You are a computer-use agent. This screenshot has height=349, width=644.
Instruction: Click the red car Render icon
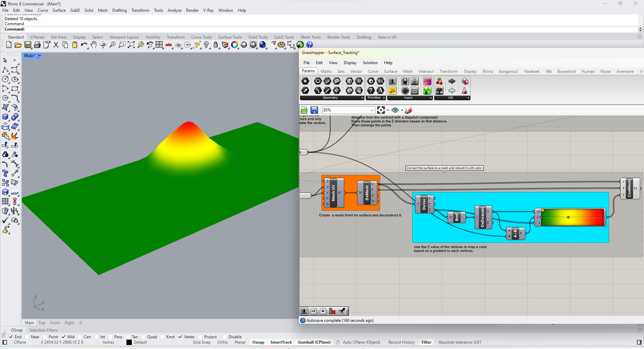tap(169, 45)
